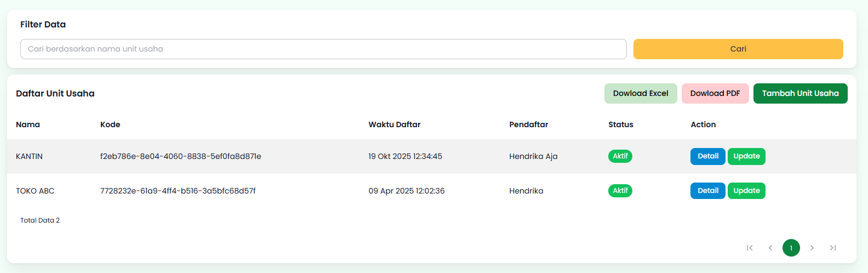
Task: Download the list as PDF
Action: click(x=715, y=93)
